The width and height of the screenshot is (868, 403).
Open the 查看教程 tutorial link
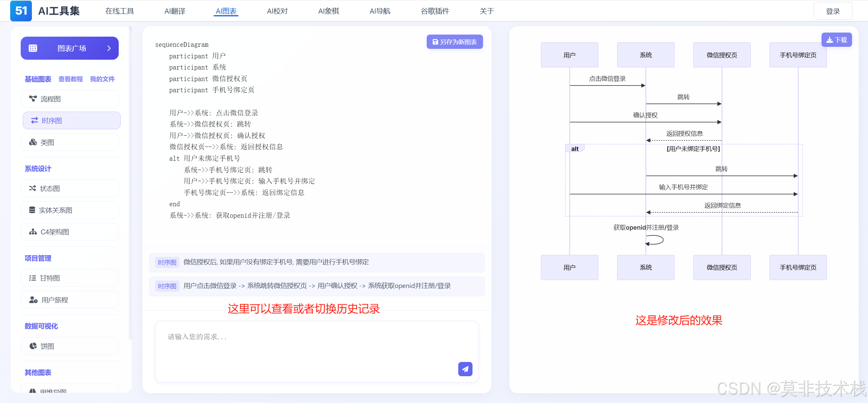click(x=71, y=79)
